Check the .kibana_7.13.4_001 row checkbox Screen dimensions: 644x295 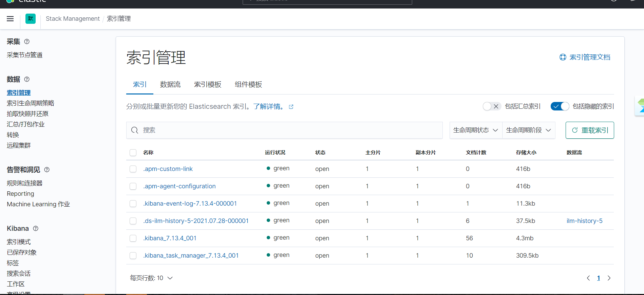(x=133, y=238)
